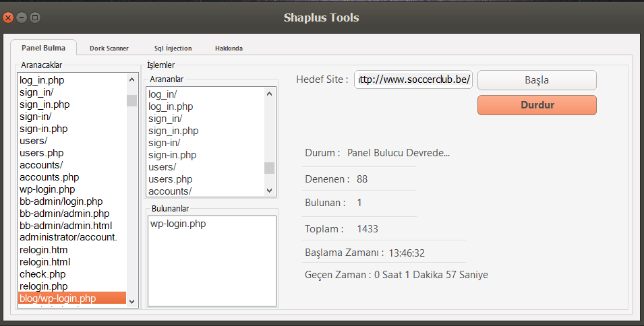The height and width of the screenshot is (326, 644).
Task: Select bb-admin/admin.php entry
Action: (72, 214)
